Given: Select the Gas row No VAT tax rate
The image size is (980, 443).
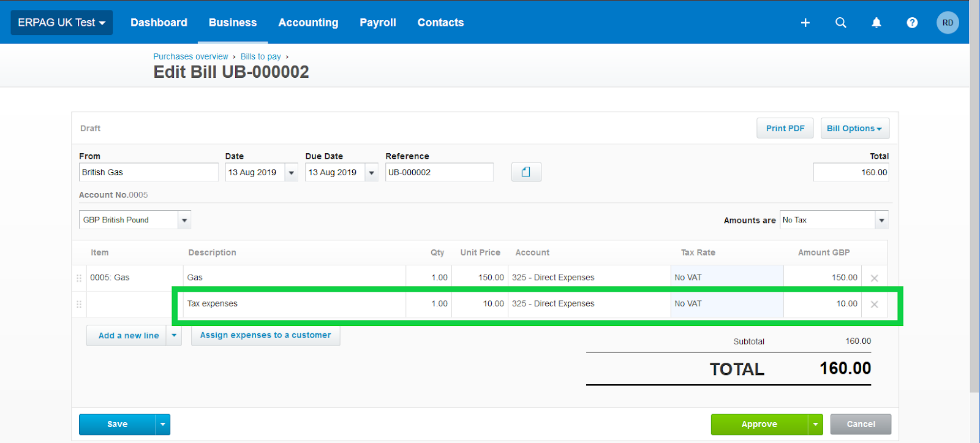Looking at the screenshot, I should coord(727,278).
